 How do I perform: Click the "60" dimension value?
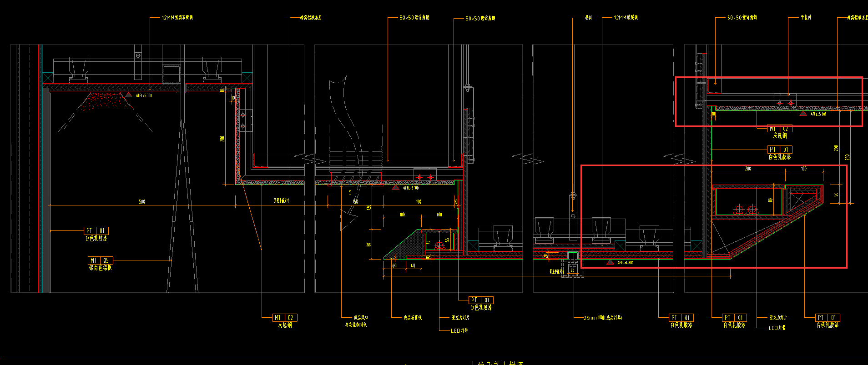tap(394, 265)
